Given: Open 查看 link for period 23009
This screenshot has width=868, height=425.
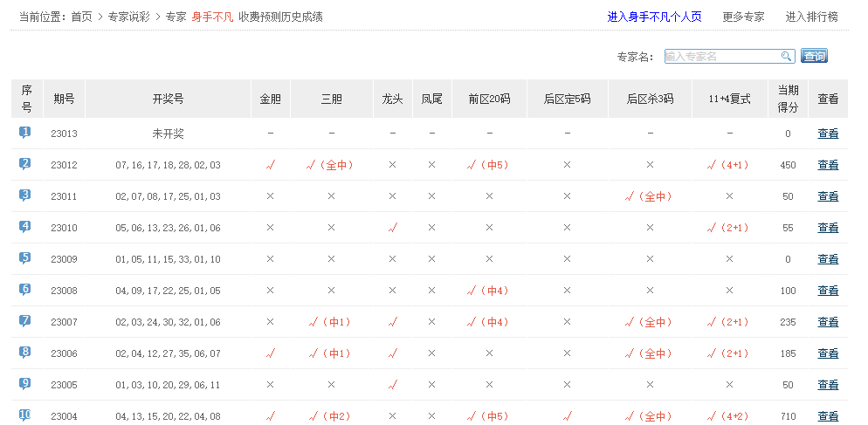Looking at the screenshot, I should [x=828, y=259].
